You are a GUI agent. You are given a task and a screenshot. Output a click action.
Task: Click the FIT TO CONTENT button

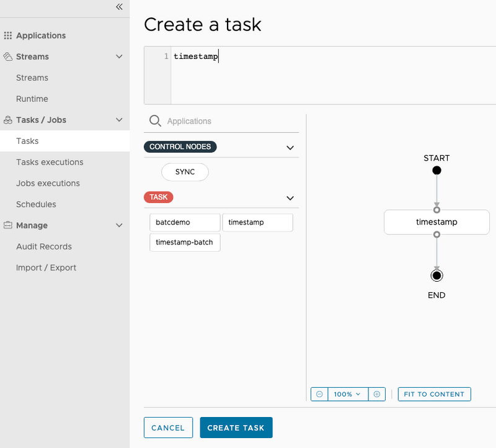(434, 394)
